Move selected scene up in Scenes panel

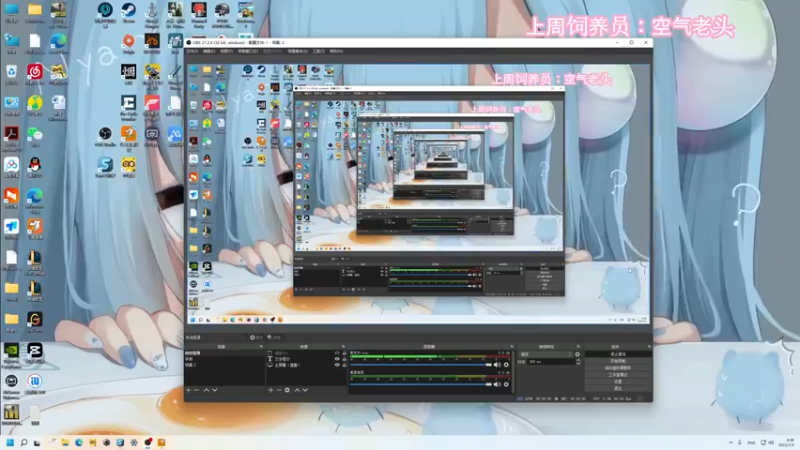pos(207,390)
